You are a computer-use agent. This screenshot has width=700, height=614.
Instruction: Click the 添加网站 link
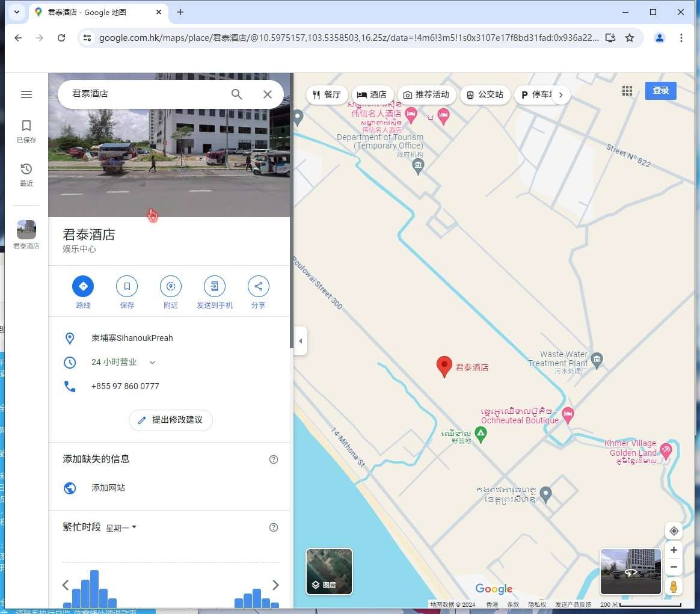(108, 488)
